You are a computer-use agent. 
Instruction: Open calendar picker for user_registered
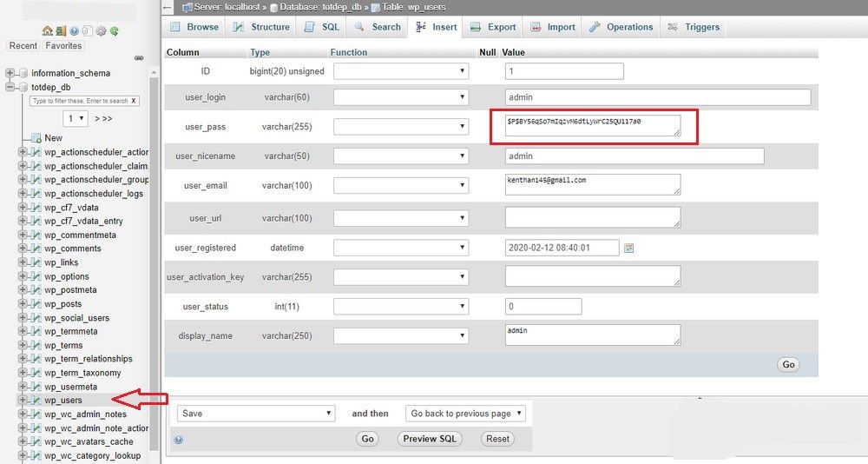(628, 248)
